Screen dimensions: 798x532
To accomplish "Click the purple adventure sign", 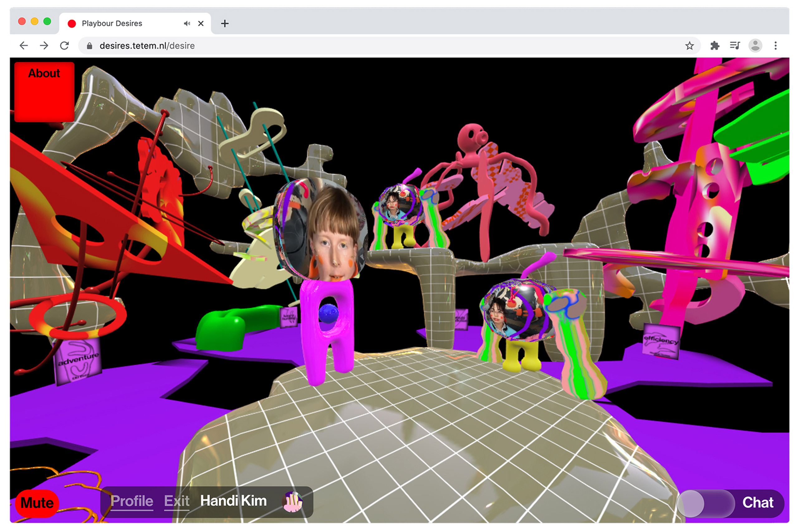I will tap(78, 361).
